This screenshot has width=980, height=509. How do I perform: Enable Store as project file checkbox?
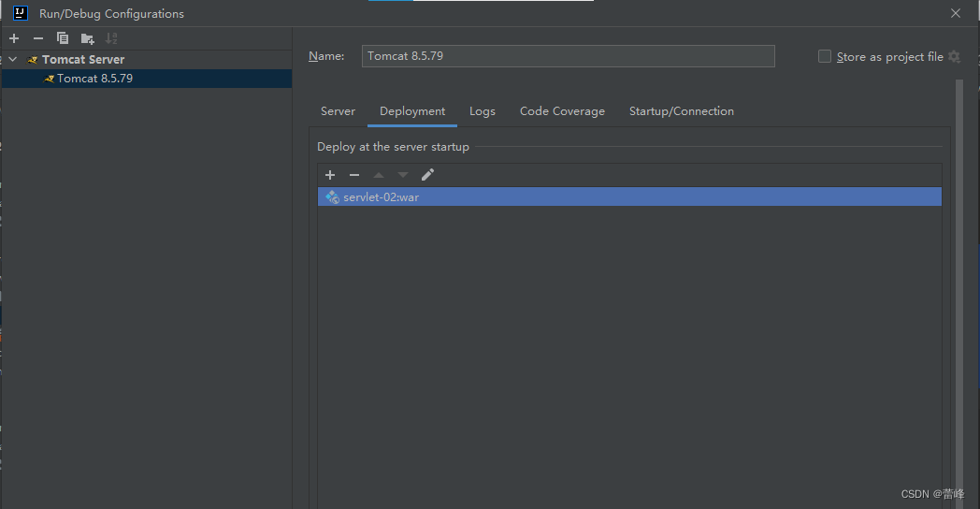(x=825, y=56)
